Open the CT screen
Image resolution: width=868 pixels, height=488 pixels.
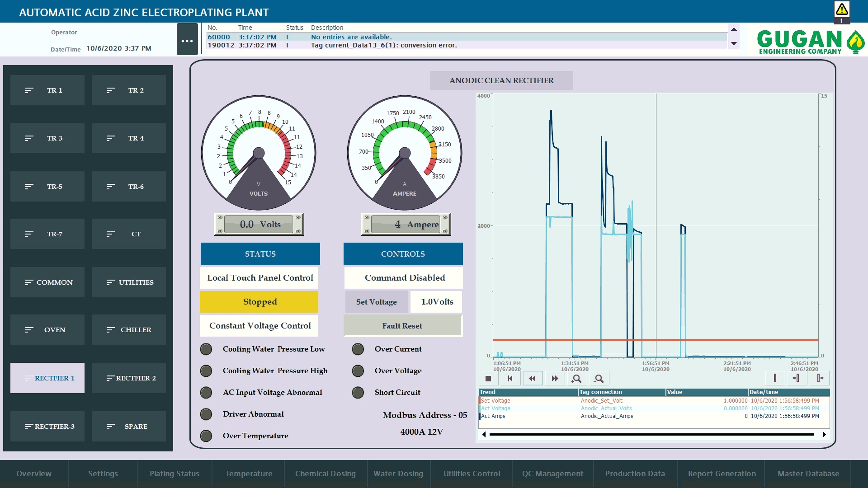coord(129,234)
